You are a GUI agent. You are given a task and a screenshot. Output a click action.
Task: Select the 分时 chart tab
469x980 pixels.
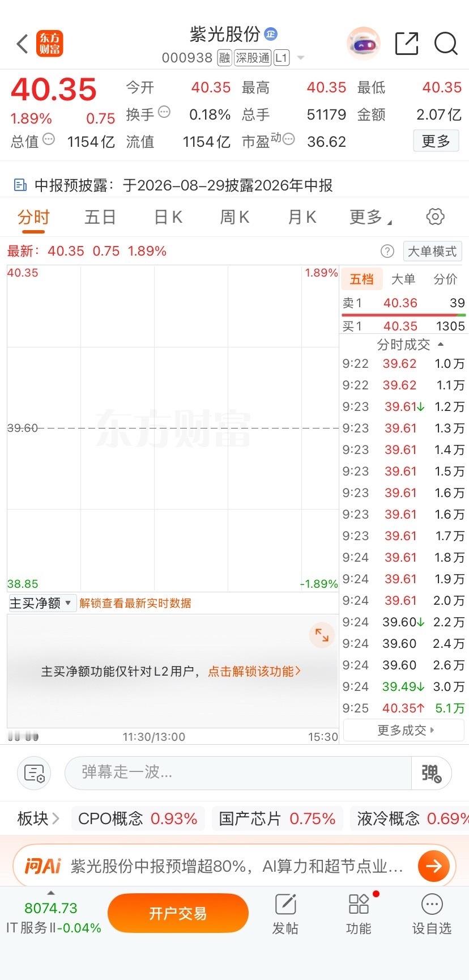(33, 217)
